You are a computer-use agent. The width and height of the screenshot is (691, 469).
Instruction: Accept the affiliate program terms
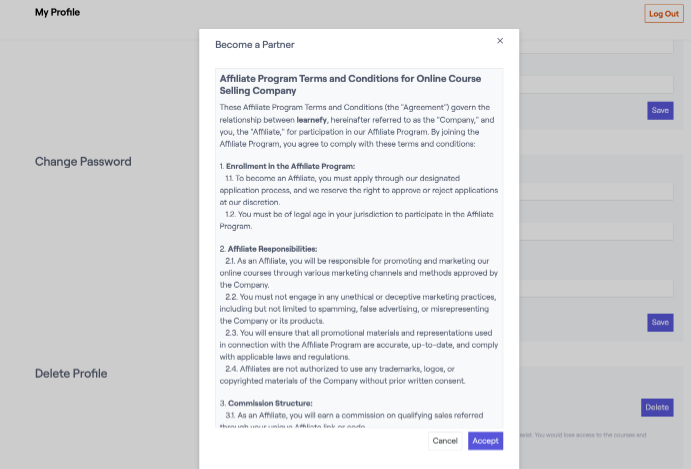pyautogui.click(x=485, y=441)
